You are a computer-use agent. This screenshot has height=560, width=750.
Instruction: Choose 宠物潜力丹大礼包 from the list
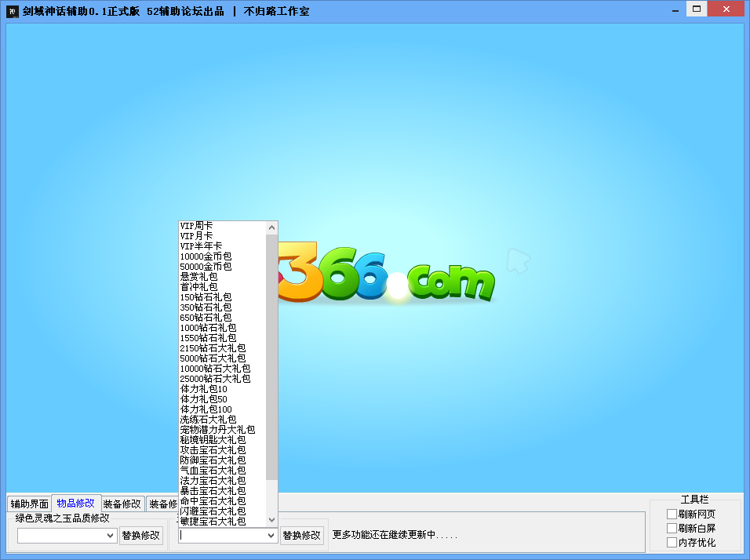(x=217, y=430)
